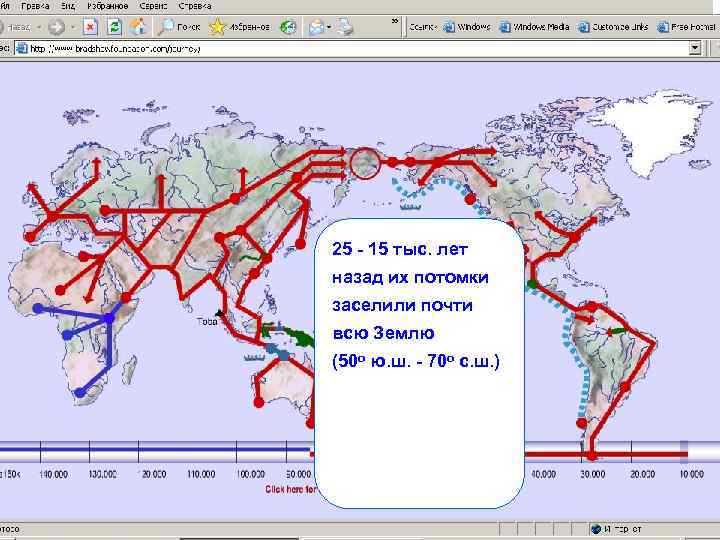The height and width of the screenshot is (540, 720).
Task: Click the Toba label on the map
Action: pos(206,321)
